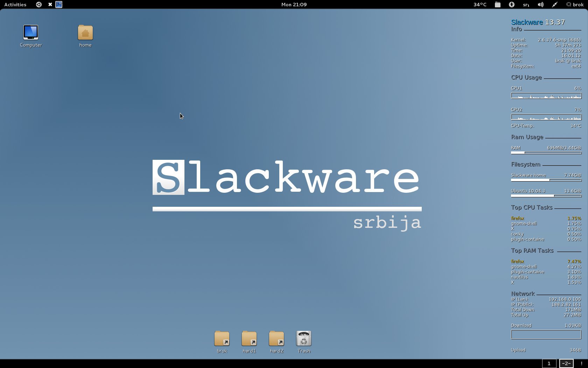Open the accessibility menu in top panel
This screenshot has height=368, width=588.
pos(512,5)
